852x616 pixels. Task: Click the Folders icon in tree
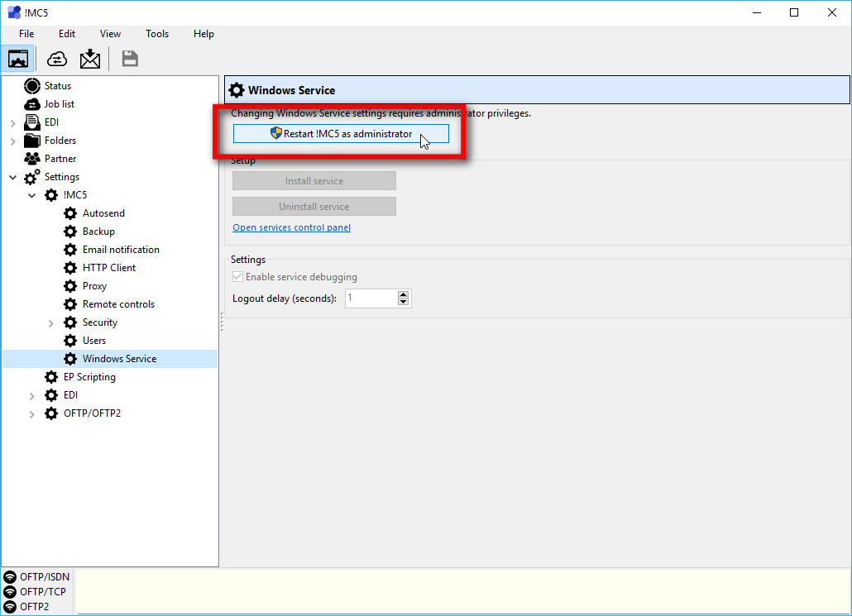tap(32, 141)
